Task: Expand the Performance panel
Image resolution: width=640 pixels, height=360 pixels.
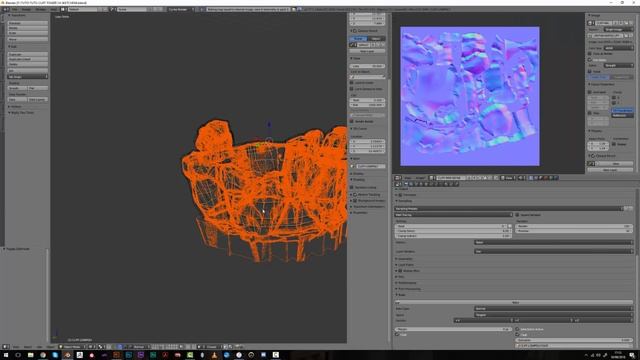Action: point(406,282)
